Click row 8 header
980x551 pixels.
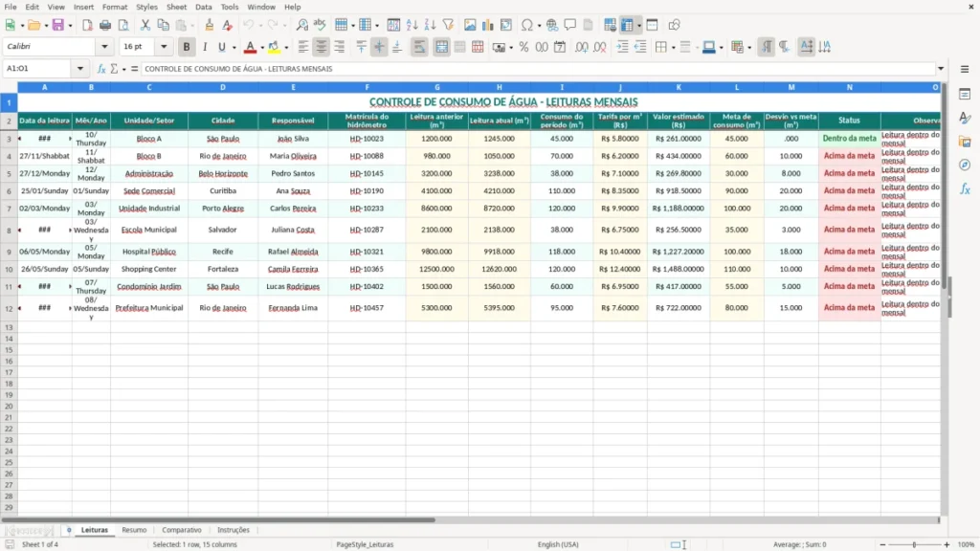[x=9, y=230]
